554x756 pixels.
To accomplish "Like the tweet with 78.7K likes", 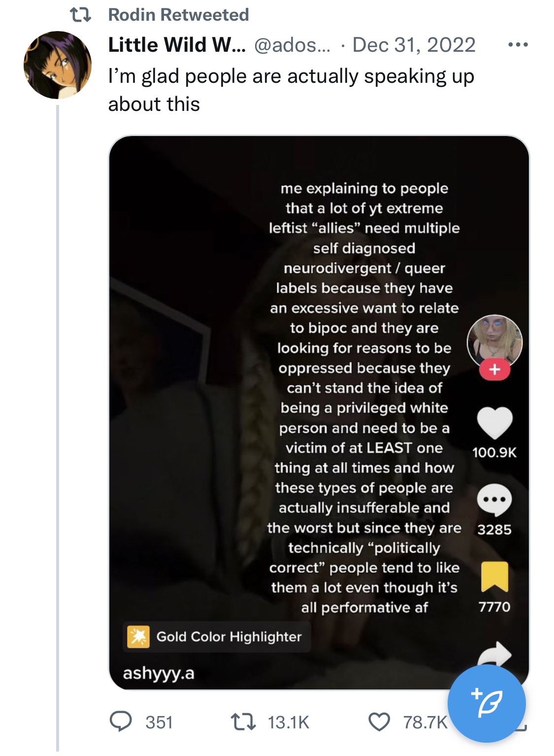I will [379, 722].
